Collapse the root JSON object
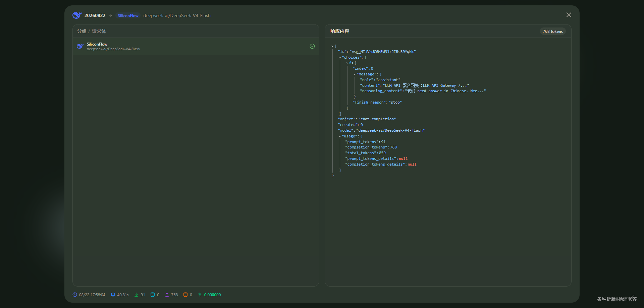Screen dimensions: 644x308 click(x=332, y=46)
